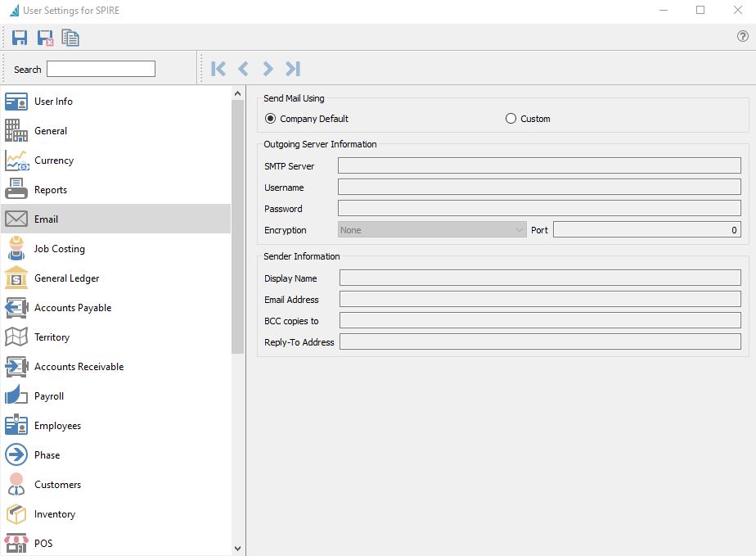The image size is (756, 556).
Task: Select the Company Default radio button
Action: coord(271,119)
